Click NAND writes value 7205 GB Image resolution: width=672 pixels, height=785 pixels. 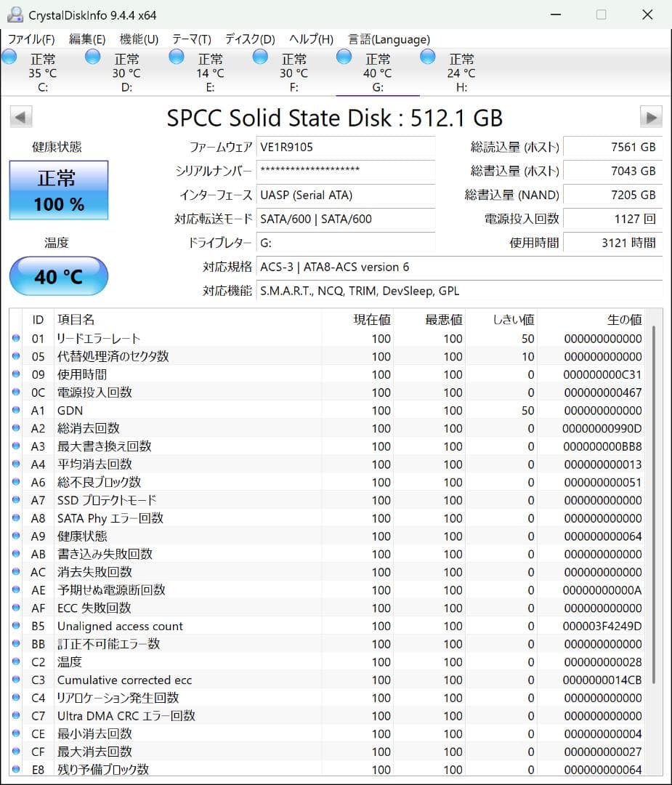coord(612,195)
